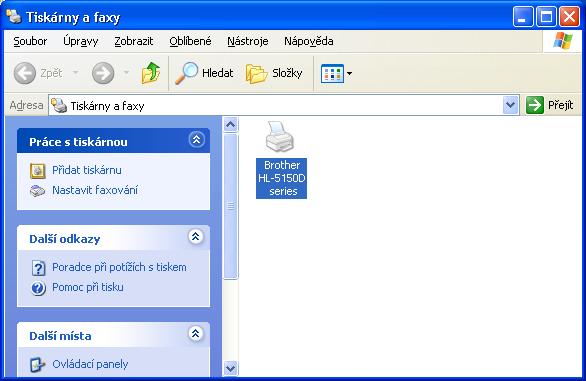Click the troubleshooter question mark icon

[x=38, y=268]
